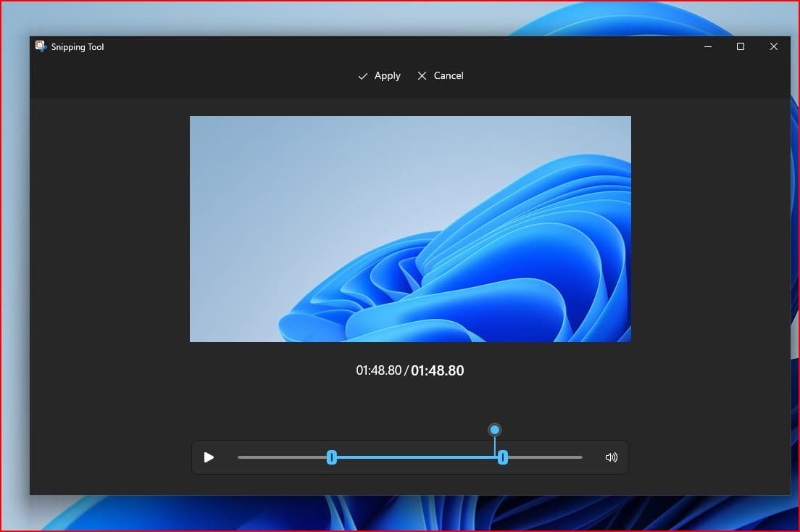Viewport: 800px width, 532px height.
Task: Close the Snipping Tool window
Action: [x=773, y=46]
